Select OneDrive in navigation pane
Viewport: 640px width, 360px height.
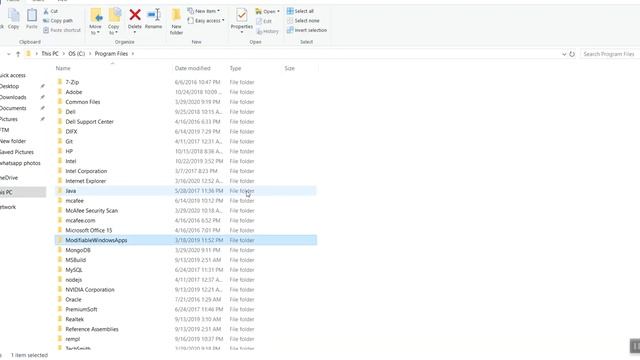coord(9,178)
